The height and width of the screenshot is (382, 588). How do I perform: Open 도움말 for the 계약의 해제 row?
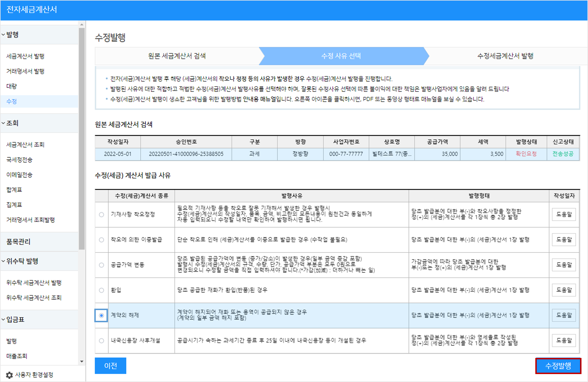[x=564, y=315]
